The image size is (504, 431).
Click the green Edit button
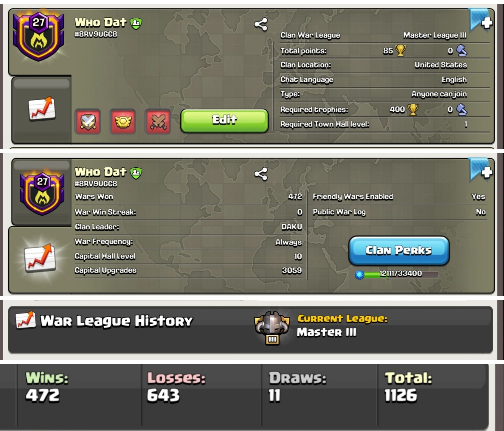(224, 121)
